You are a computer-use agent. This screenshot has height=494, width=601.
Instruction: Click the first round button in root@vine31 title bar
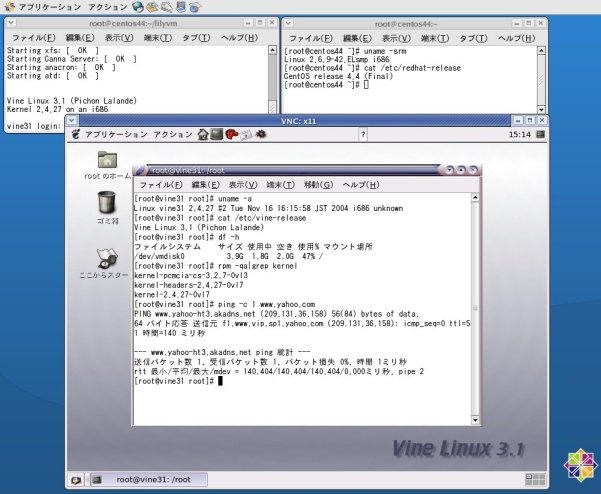pos(449,169)
